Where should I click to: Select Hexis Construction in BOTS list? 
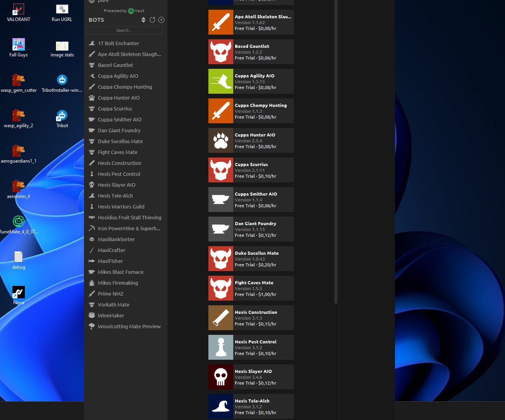[126, 163]
